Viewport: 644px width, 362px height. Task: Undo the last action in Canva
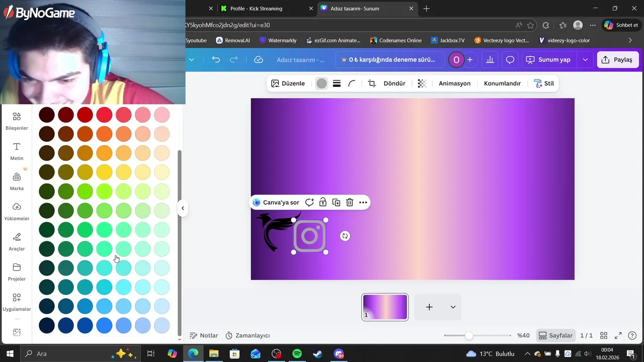[x=216, y=59]
